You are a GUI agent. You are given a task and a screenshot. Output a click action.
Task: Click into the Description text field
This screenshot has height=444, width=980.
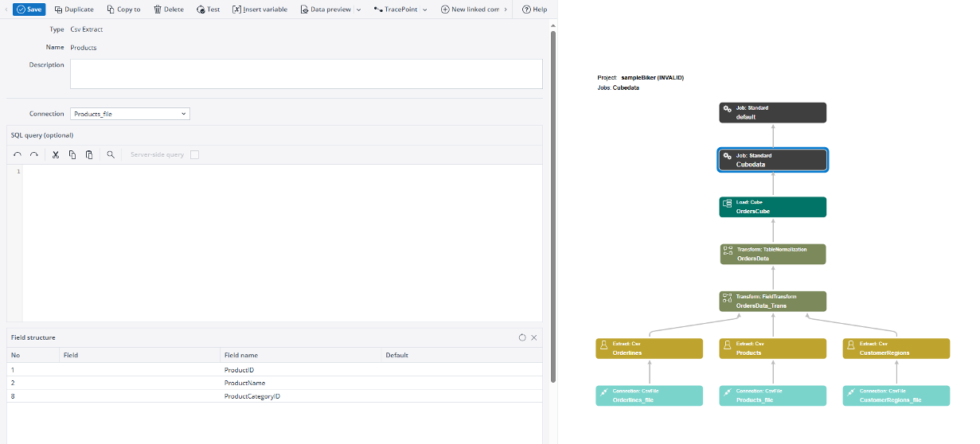(x=306, y=74)
